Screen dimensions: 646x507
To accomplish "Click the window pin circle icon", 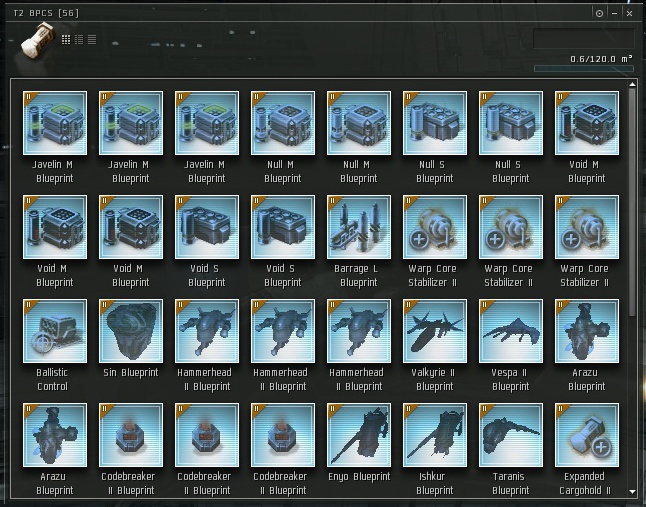I will pos(599,14).
